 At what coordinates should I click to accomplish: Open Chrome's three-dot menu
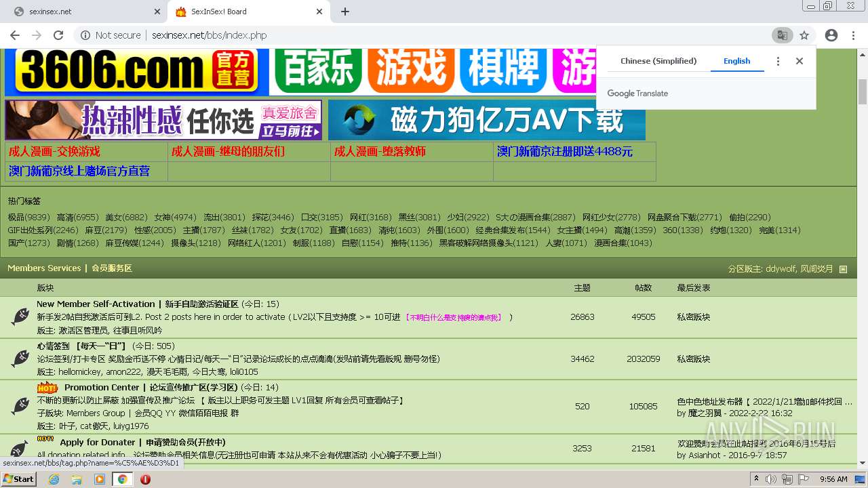click(x=853, y=35)
